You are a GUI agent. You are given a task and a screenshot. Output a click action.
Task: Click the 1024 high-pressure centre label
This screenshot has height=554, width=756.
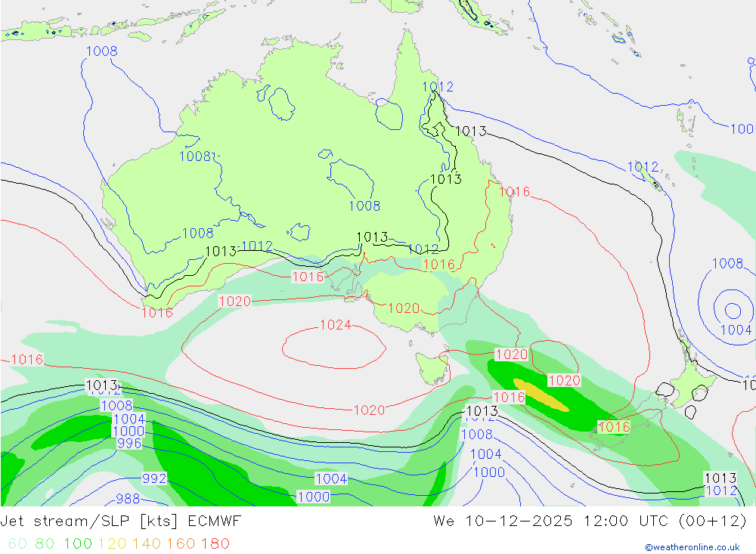pos(336,325)
